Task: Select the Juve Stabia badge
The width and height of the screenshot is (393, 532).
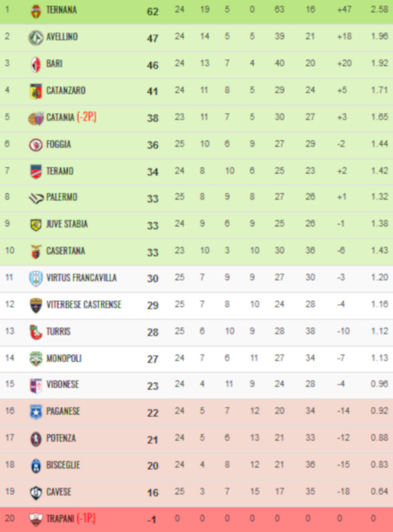Action: pyautogui.click(x=35, y=224)
